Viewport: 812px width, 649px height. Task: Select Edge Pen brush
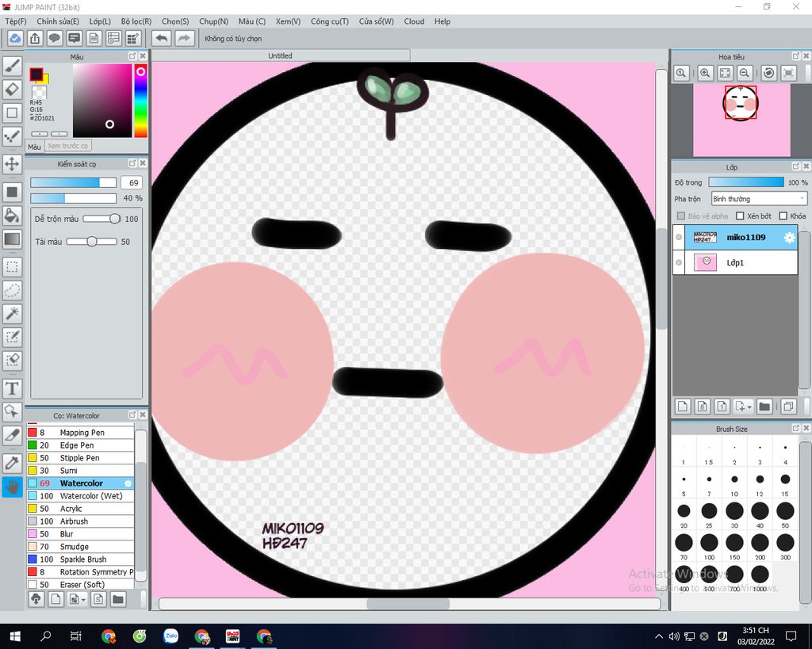tap(80, 445)
